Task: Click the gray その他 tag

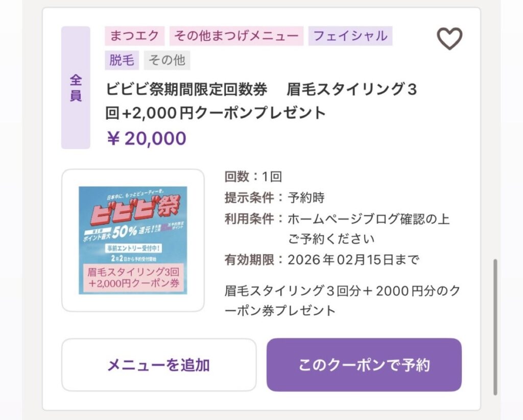Action: [167, 61]
